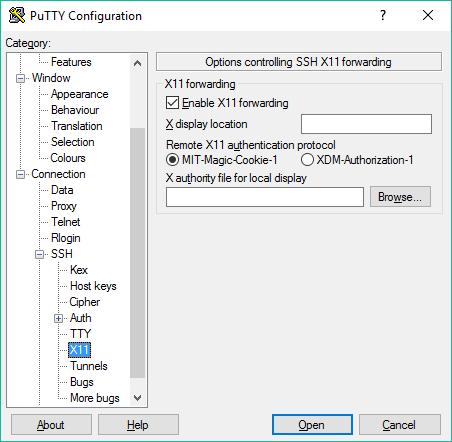Go to the Proxy settings category
Viewport: 452px width, 442px height.
[x=64, y=206]
